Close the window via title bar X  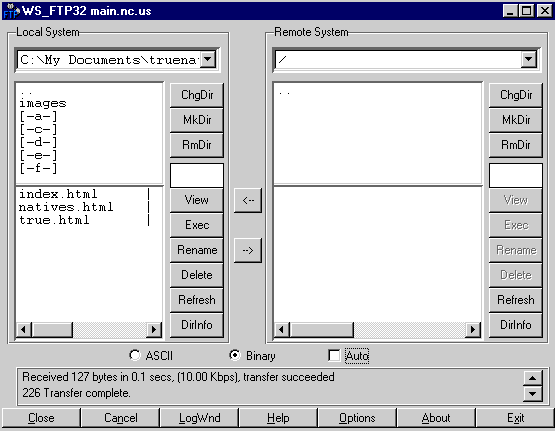point(544,11)
